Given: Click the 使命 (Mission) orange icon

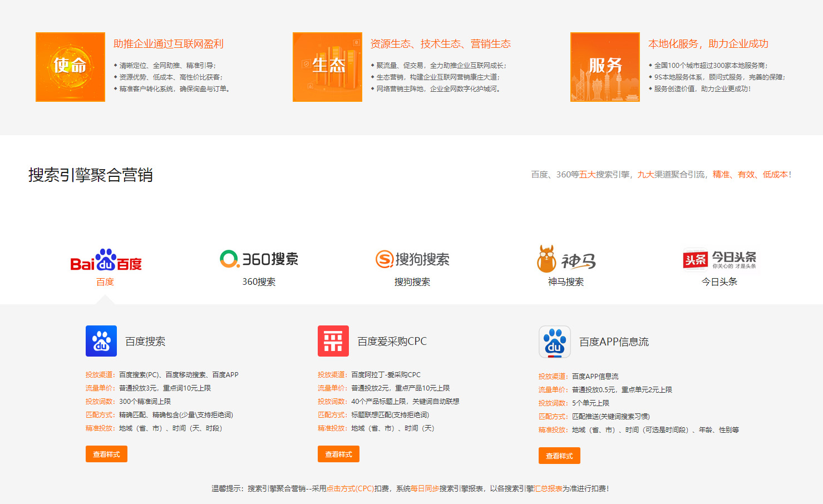Looking at the screenshot, I should (x=70, y=67).
